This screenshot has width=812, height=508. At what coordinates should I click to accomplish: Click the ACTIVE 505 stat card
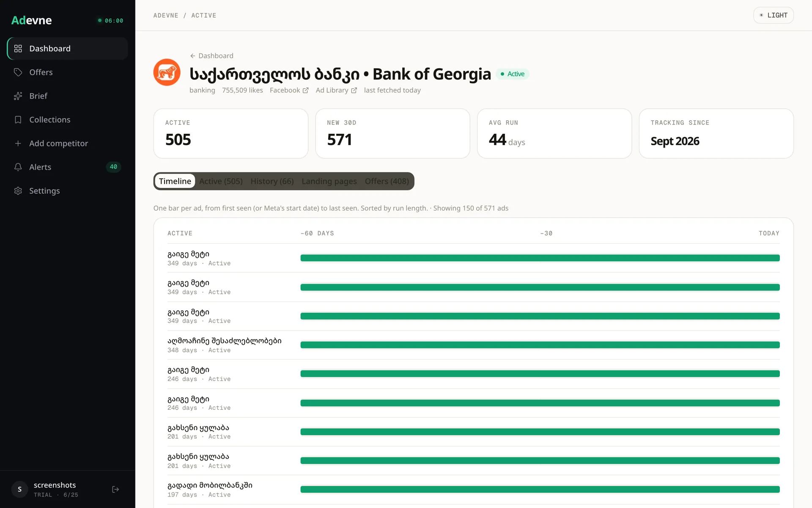click(231, 134)
